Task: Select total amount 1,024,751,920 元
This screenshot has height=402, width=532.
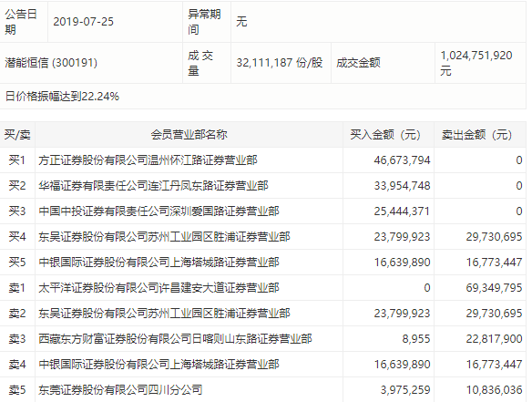Action: [x=476, y=63]
